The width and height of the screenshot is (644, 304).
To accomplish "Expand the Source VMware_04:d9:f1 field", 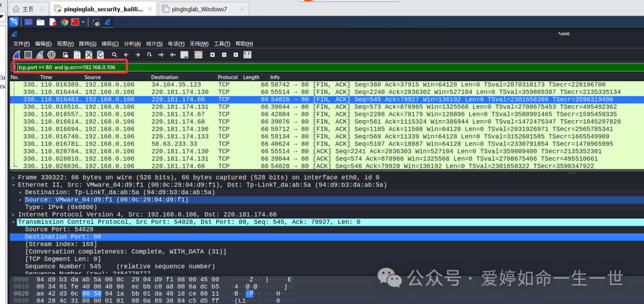I will tap(21, 200).
